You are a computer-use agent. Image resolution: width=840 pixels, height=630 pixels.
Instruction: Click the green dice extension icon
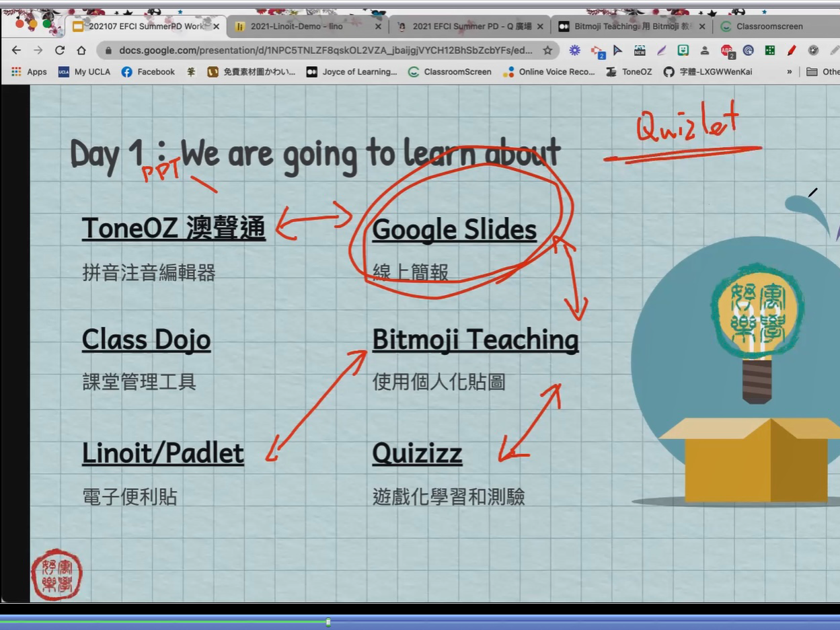pyautogui.click(x=770, y=50)
